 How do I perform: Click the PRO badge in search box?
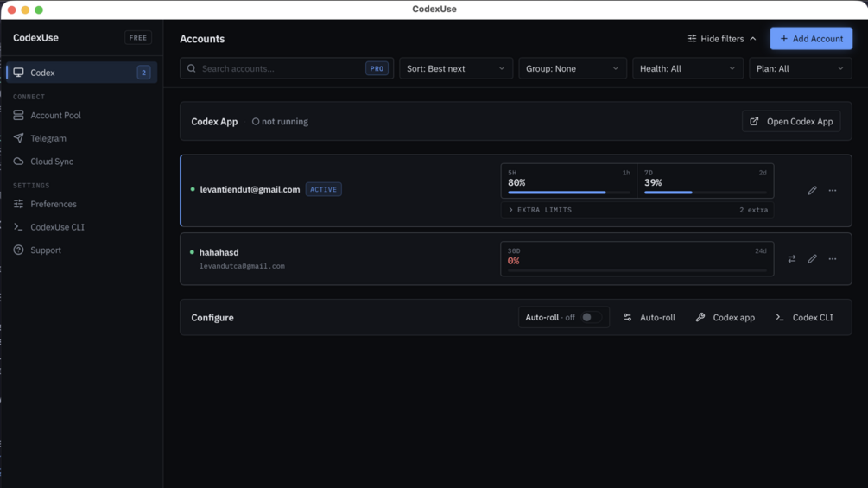pyautogui.click(x=377, y=68)
